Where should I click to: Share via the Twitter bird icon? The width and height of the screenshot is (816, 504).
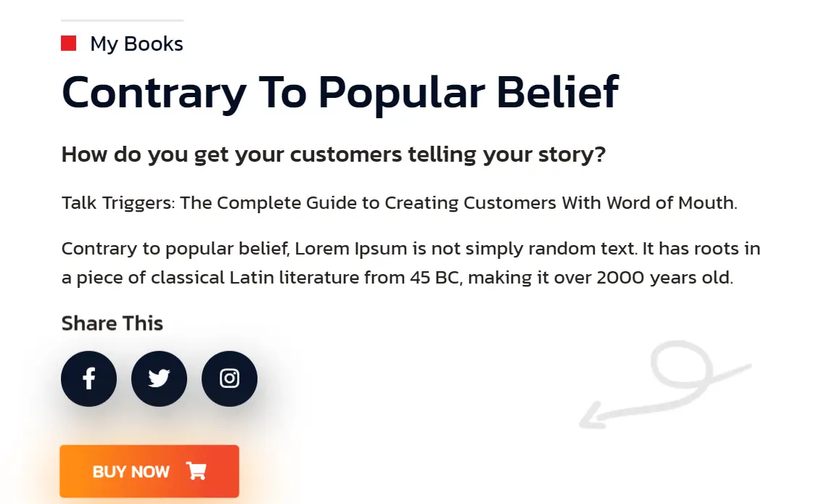160,379
